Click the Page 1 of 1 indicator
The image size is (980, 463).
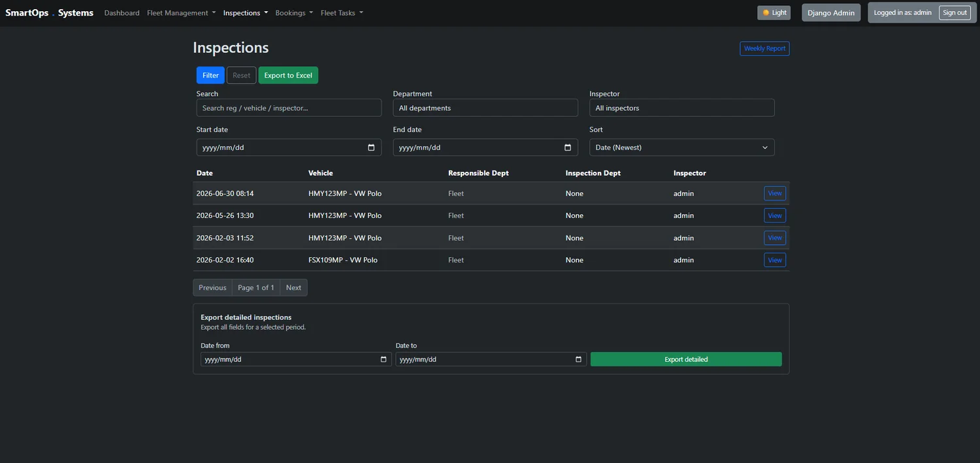pyautogui.click(x=256, y=287)
